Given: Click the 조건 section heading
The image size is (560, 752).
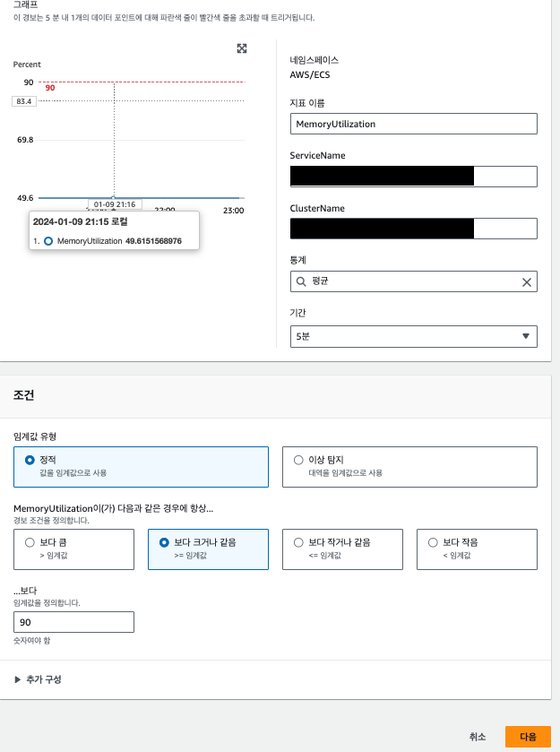Looking at the screenshot, I should (23, 395).
